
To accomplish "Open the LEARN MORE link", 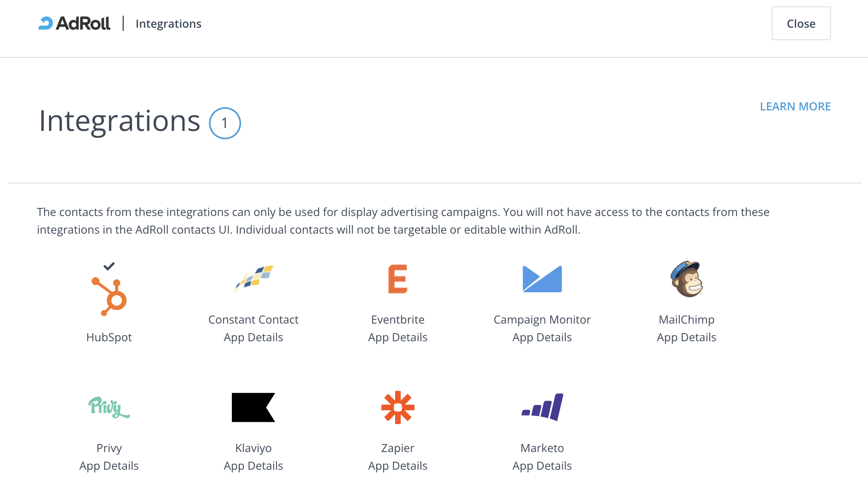I will point(795,106).
